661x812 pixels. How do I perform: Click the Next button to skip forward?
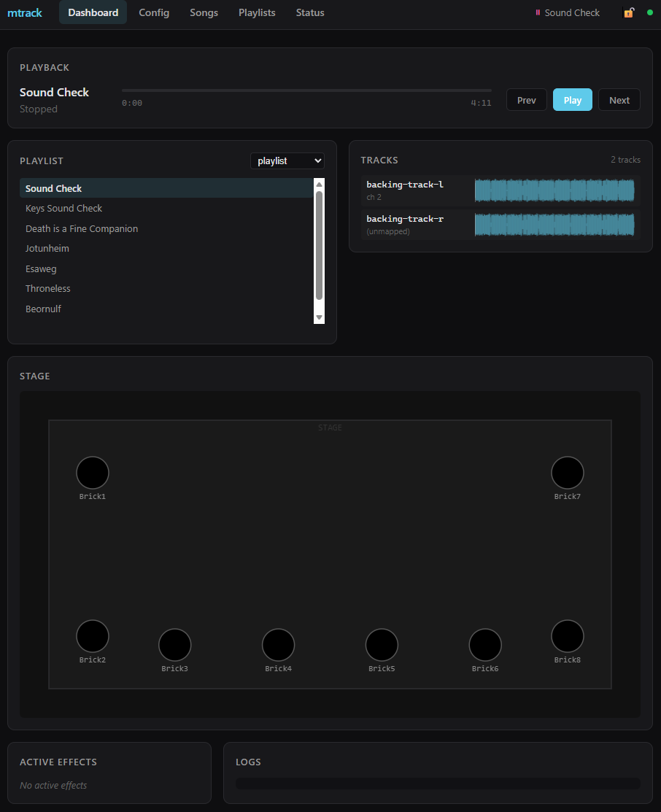point(619,99)
